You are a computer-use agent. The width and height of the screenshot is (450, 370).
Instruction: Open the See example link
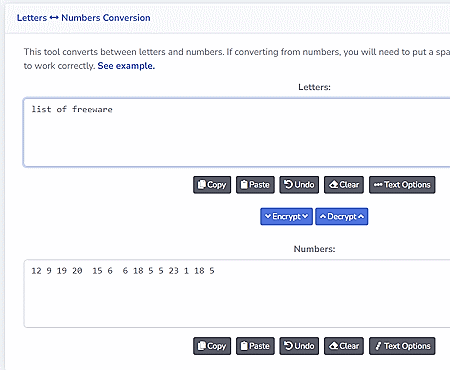click(x=126, y=66)
